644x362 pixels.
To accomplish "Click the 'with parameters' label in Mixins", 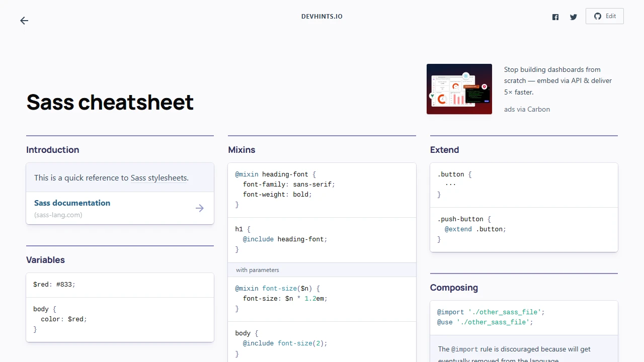I will point(257,270).
